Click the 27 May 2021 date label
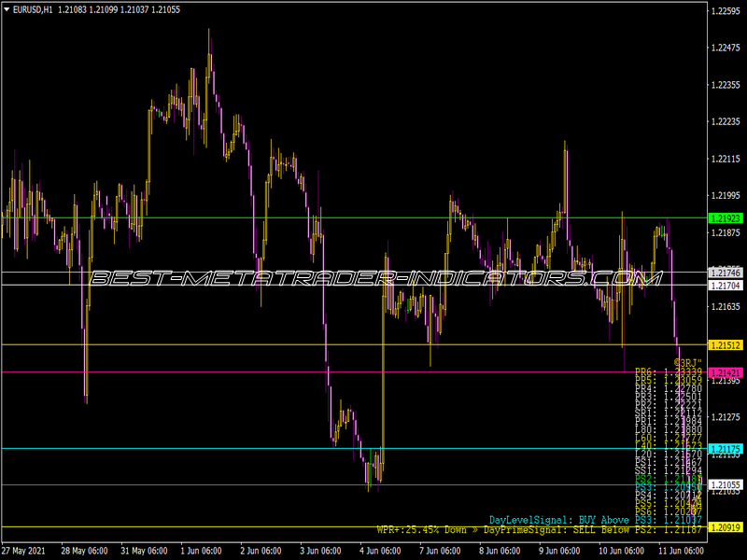 tap(24, 551)
